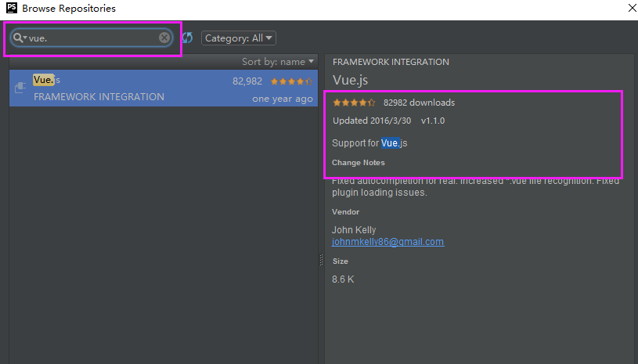The image size is (638, 364).
Task: Click the star rating in details panel
Action: tap(354, 103)
